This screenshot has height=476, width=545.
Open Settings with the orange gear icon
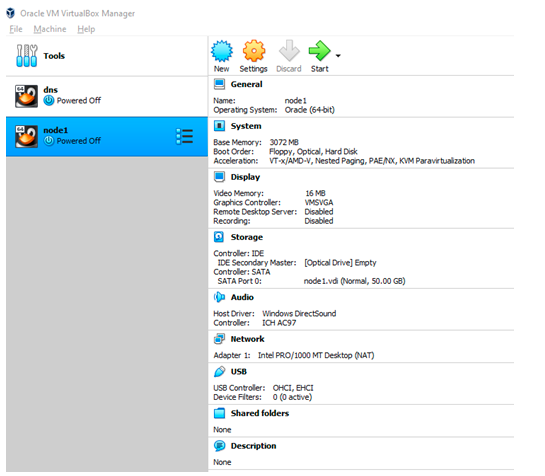click(x=254, y=51)
